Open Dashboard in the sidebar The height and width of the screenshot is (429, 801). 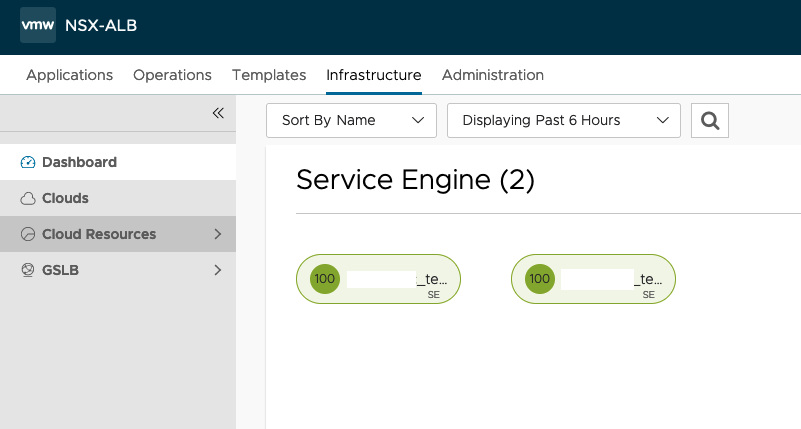point(118,162)
